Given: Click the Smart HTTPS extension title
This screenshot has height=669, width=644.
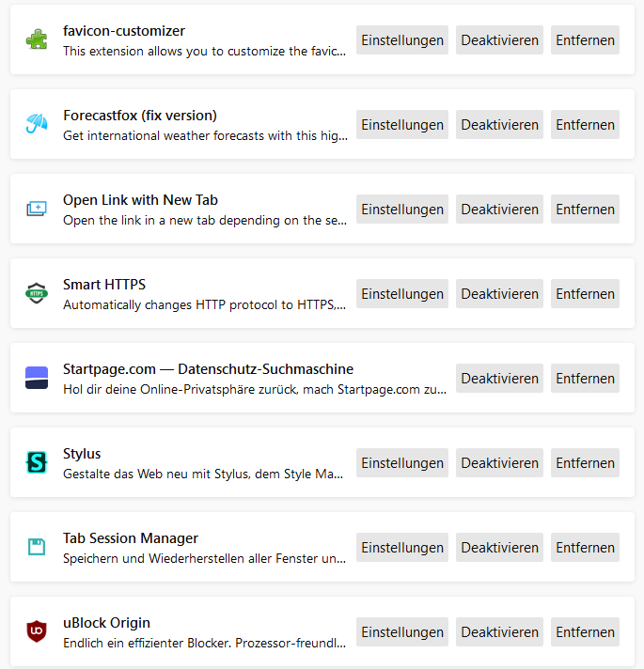Looking at the screenshot, I should 104,285.
